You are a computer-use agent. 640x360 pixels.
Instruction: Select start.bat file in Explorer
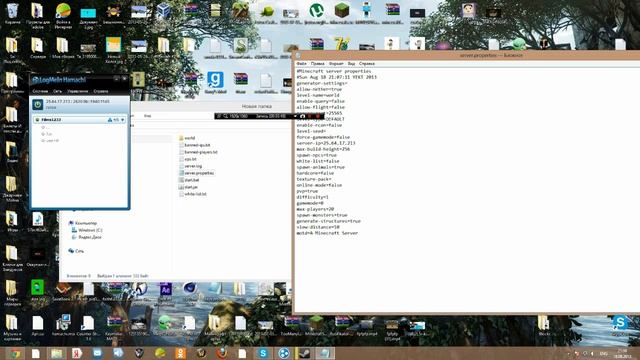tap(189, 180)
